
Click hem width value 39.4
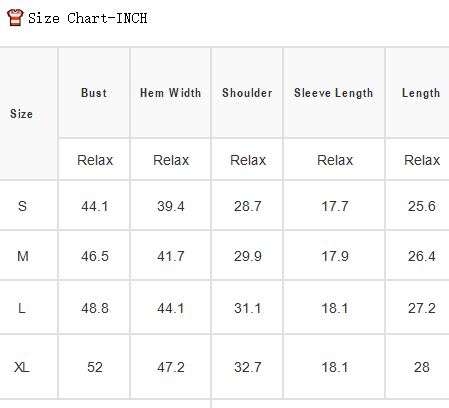pyautogui.click(x=171, y=206)
